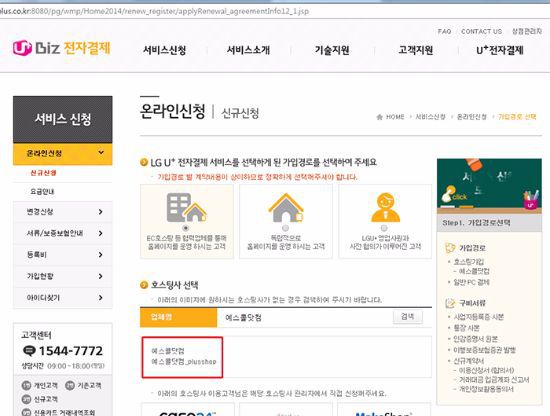Select 요금안내 in the sidebar
550x416 pixels.
pyautogui.click(x=42, y=192)
